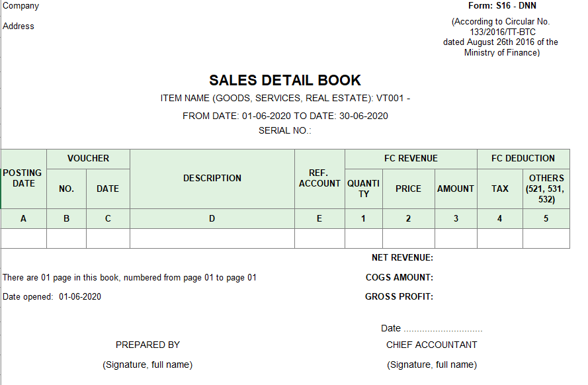Click the OTHERS (521, 531, 532) header
Image resolution: width=588 pixels, height=385 pixels.
(546, 189)
